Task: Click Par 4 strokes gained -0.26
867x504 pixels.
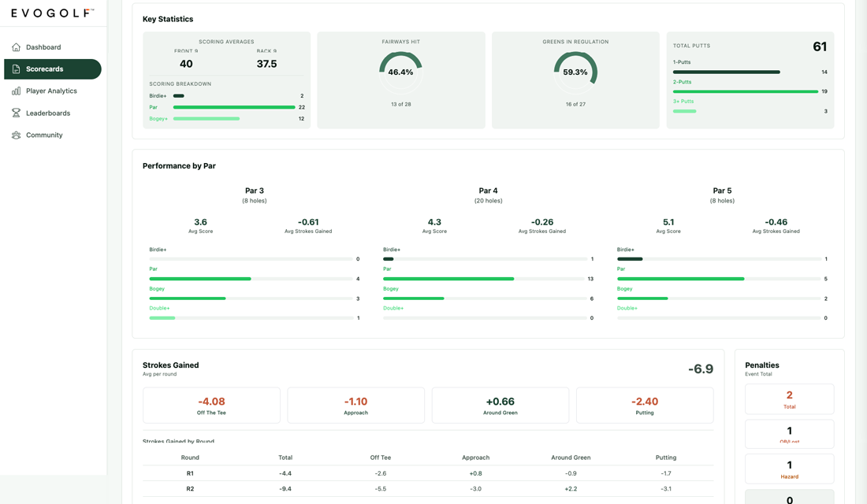Action: [x=542, y=221]
